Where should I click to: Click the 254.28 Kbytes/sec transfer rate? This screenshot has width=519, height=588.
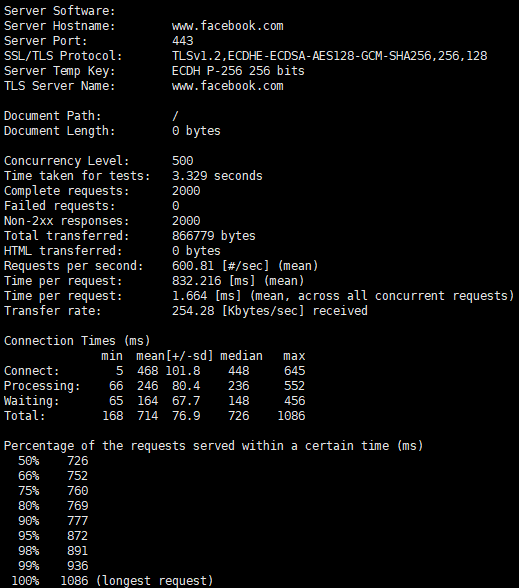click(x=193, y=311)
